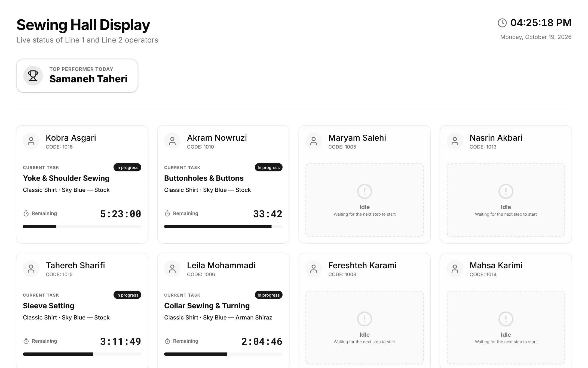588x368 pixels.
Task: Click the Samaneh Taheri top performer name
Action: pyautogui.click(x=88, y=79)
